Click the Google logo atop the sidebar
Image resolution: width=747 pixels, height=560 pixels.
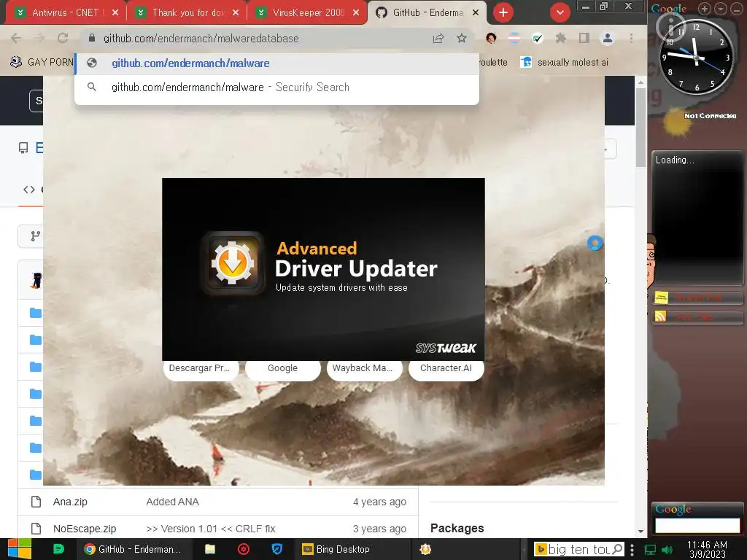[669, 9]
